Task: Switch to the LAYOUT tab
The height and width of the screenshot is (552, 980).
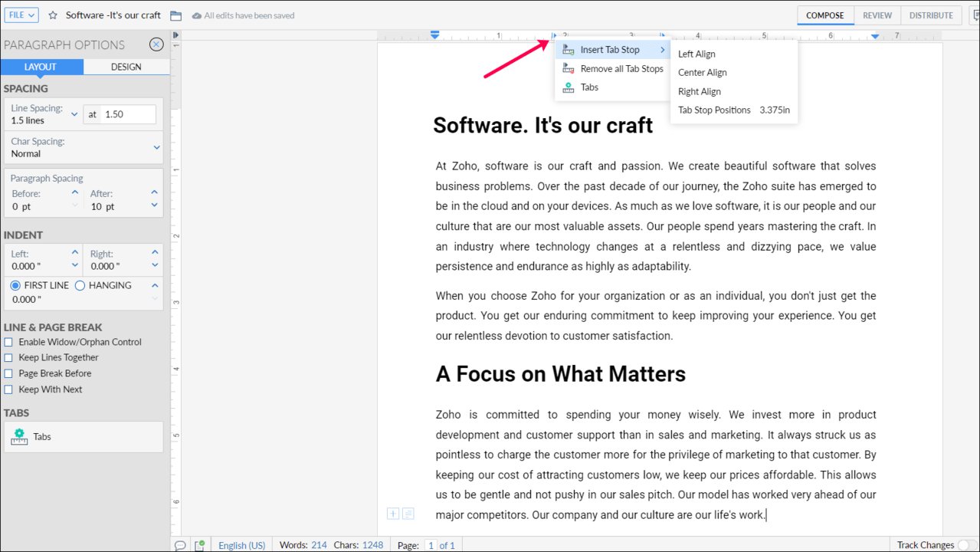Action: [41, 67]
